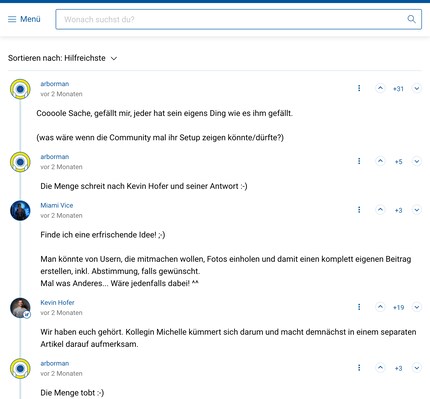Screen dimensions: 430x399
Task: Downvote arborman's 'Coooole Sache' comment
Action: click(x=417, y=88)
